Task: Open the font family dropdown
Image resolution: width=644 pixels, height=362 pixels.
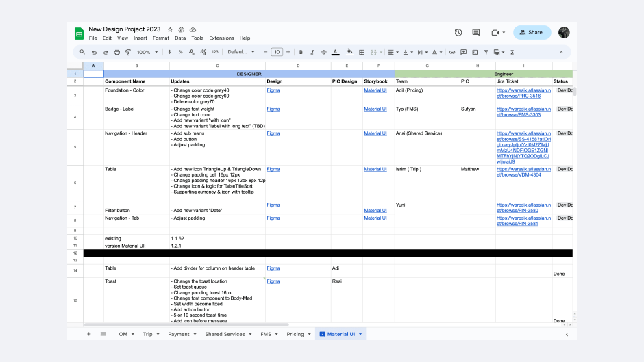Action: tap(241, 52)
